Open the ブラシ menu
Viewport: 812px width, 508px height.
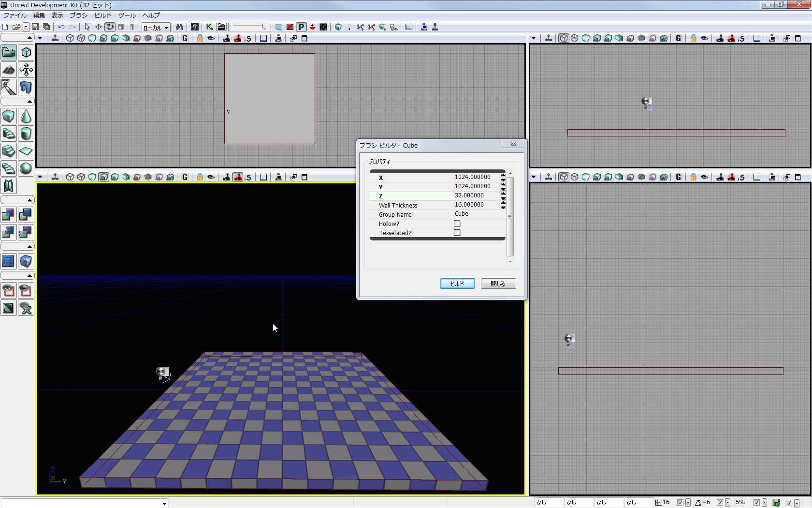click(x=78, y=15)
